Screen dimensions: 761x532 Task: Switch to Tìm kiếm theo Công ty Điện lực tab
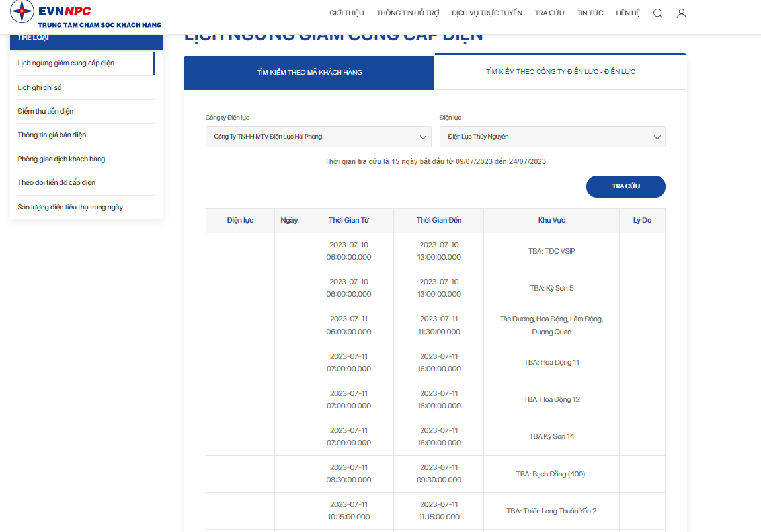coord(561,72)
